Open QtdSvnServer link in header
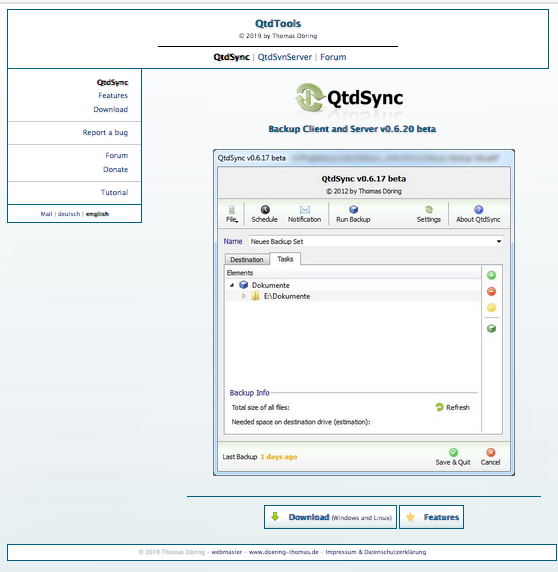The image size is (558, 572). click(x=285, y=57)
